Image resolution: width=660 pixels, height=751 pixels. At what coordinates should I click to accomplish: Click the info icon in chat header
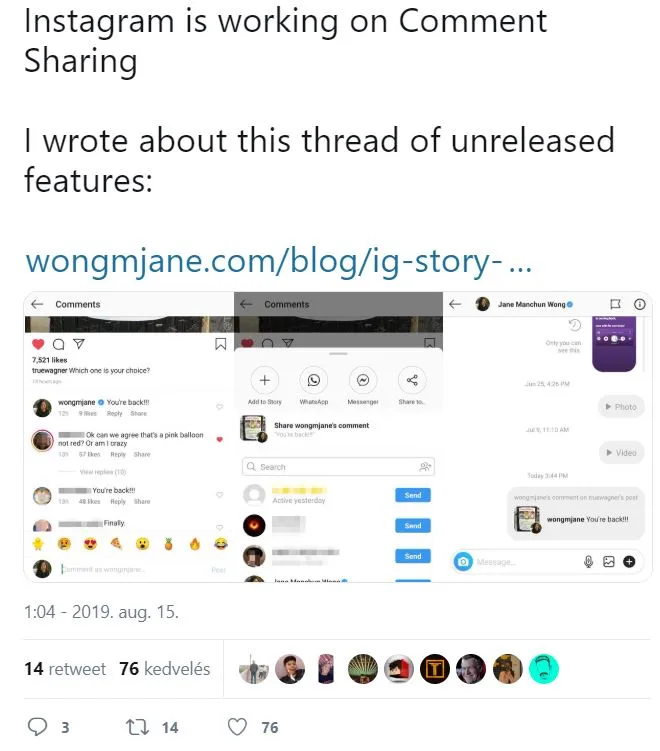coord(639,304)
